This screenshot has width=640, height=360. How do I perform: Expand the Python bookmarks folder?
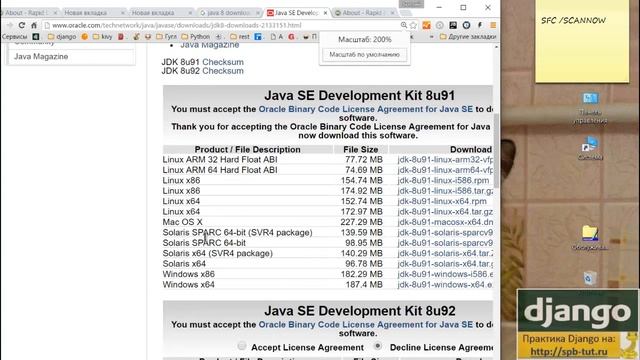(196, 37)
